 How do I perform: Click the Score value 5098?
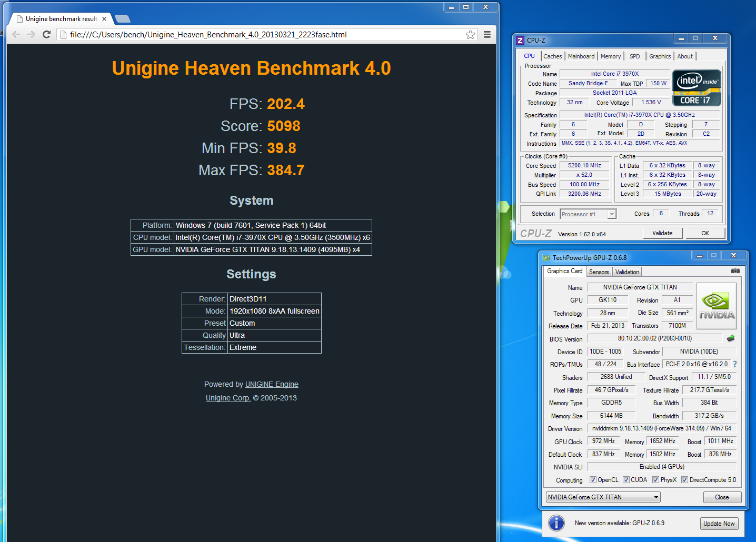point(284,126)
